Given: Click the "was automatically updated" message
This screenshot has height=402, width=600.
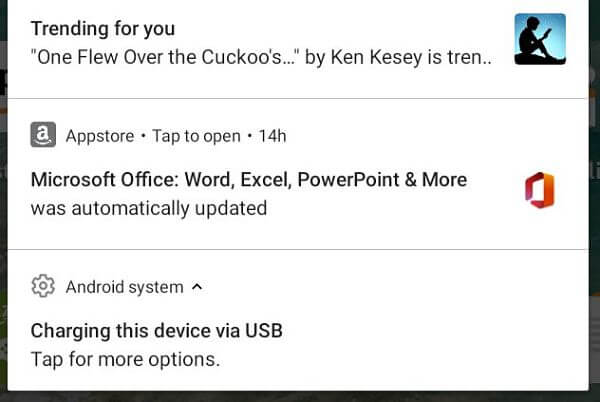Looking at the screenshot, I should pos(149,208).
